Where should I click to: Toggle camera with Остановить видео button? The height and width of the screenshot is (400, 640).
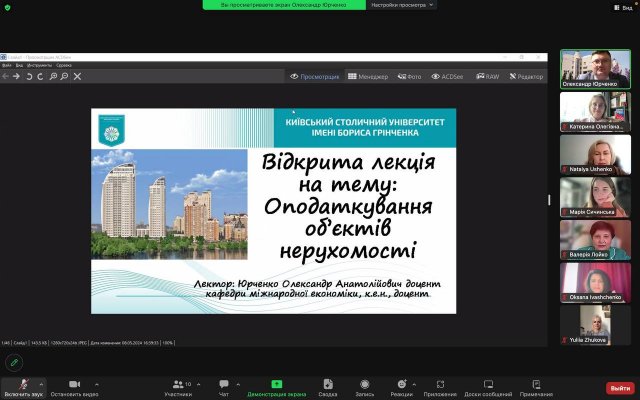point(73,385)
